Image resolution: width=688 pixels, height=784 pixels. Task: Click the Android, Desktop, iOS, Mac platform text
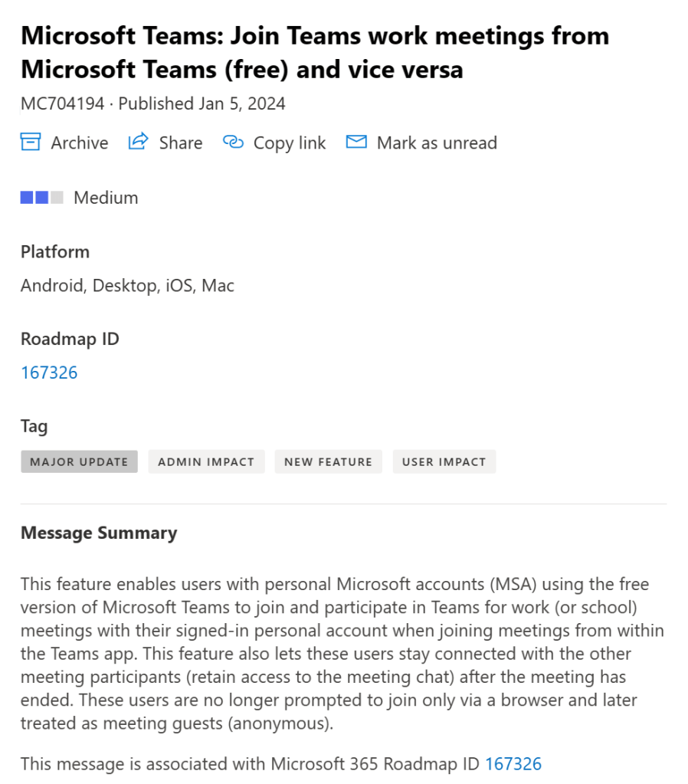127,286
